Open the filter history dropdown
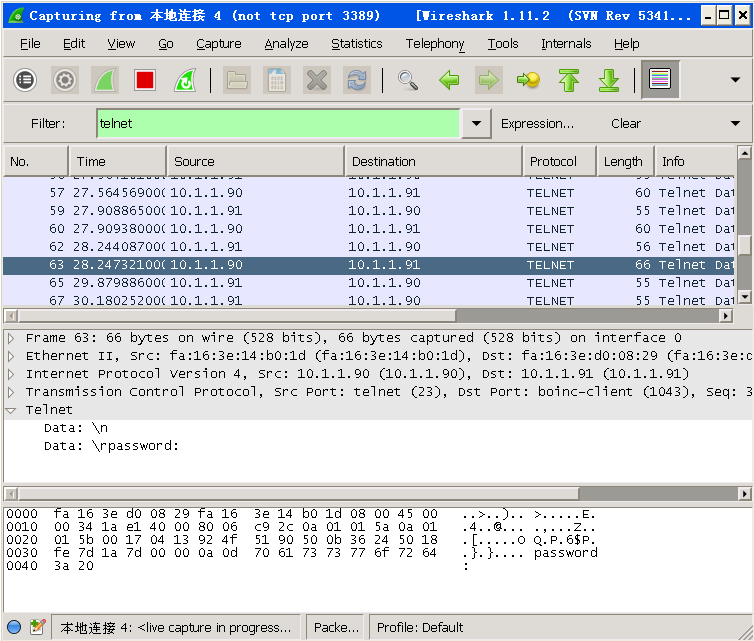Viewport: 754px width, 641px height. [x=476, y=124]
